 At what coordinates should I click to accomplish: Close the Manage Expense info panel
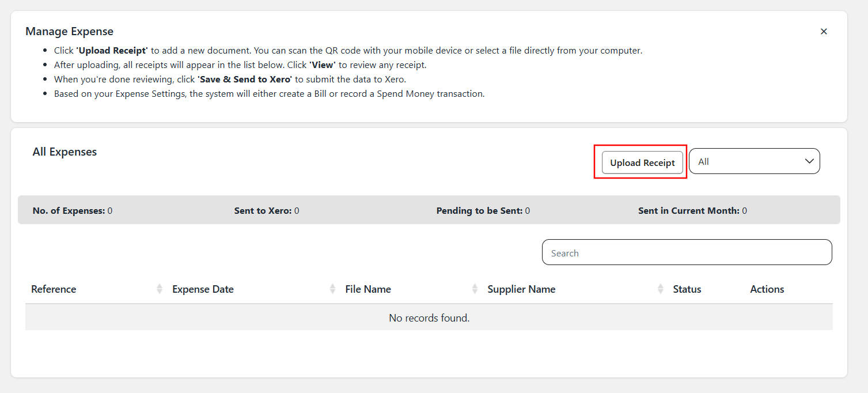pos(824,32)
